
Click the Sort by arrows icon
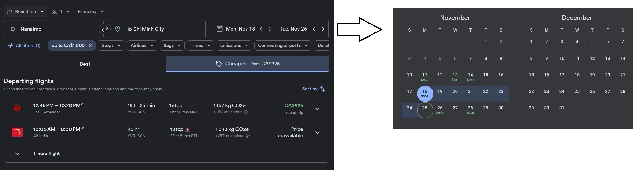pyautogui.click(x=322, y=89)
